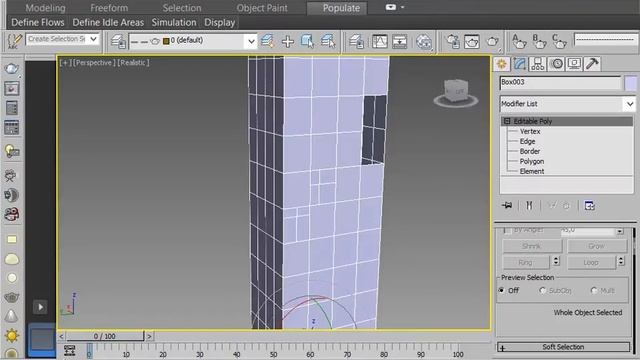Select Polygon sub-object level

pos(531,161)
